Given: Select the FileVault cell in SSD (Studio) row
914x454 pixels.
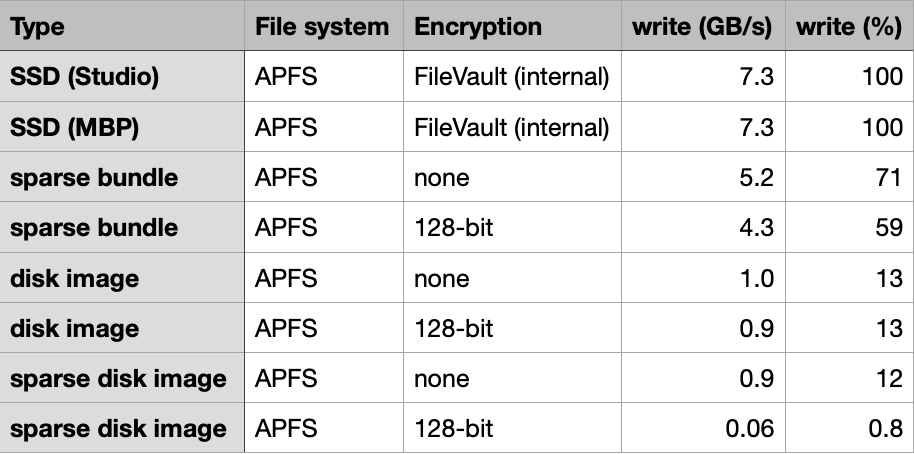Looking at the screenshot, I should (512, 77).
